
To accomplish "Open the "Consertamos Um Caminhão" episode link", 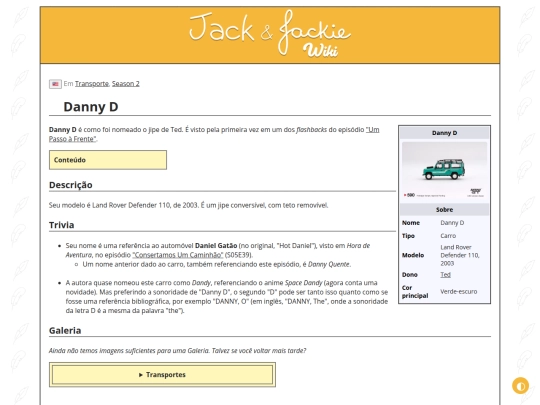I will 178,255.
